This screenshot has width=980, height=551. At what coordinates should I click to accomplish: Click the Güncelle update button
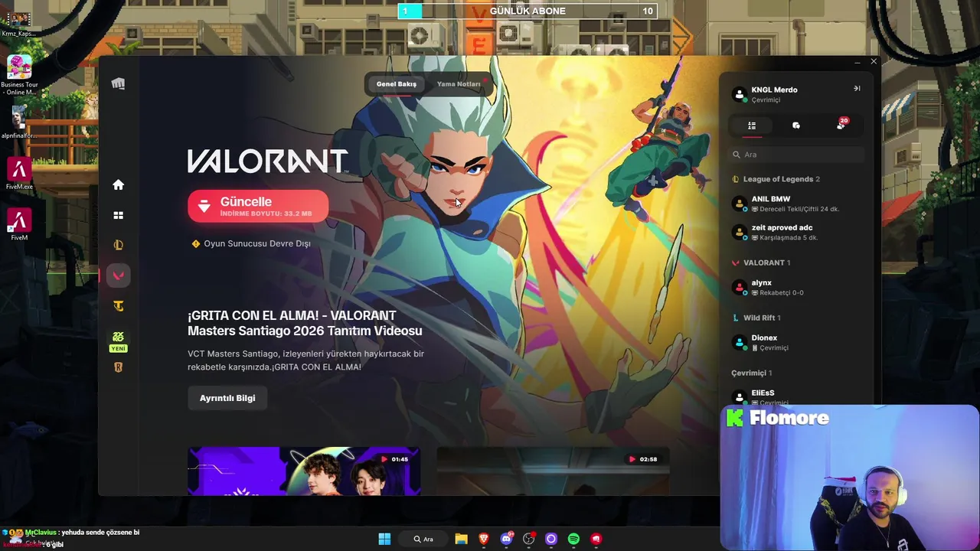point(258,206)
